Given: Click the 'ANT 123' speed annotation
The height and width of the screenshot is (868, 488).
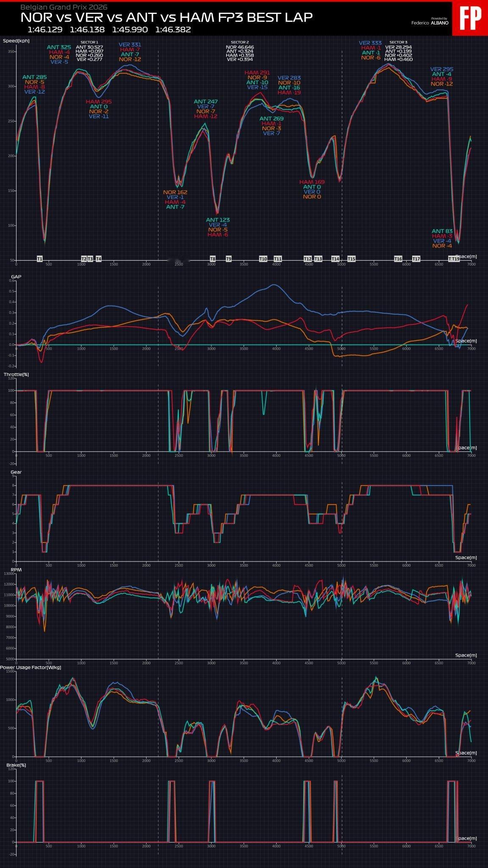Looking at the screenshot, I should (x=218, y=220).
